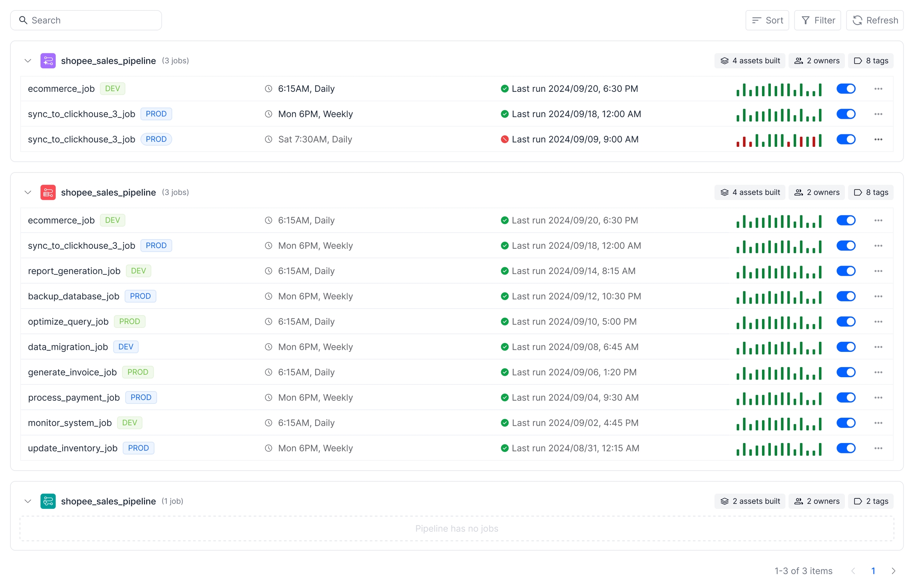Open the Filter menu
Screen dimensions: 924x581
click(x=817, y=20)
